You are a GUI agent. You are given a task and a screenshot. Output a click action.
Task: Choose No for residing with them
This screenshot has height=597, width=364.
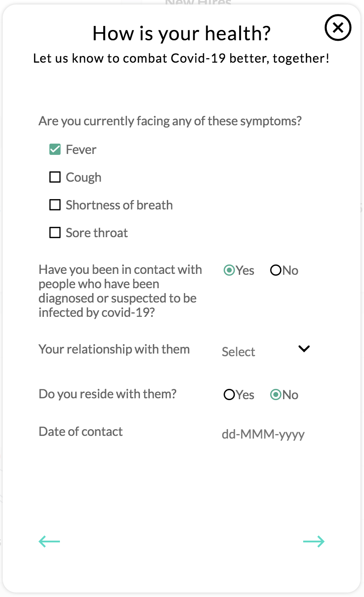(276, 395)
